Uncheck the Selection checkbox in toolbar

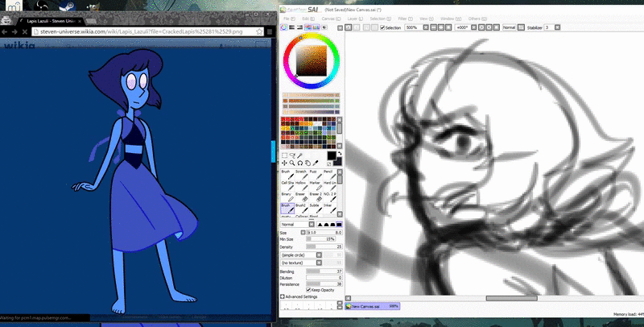pos(382,27)
